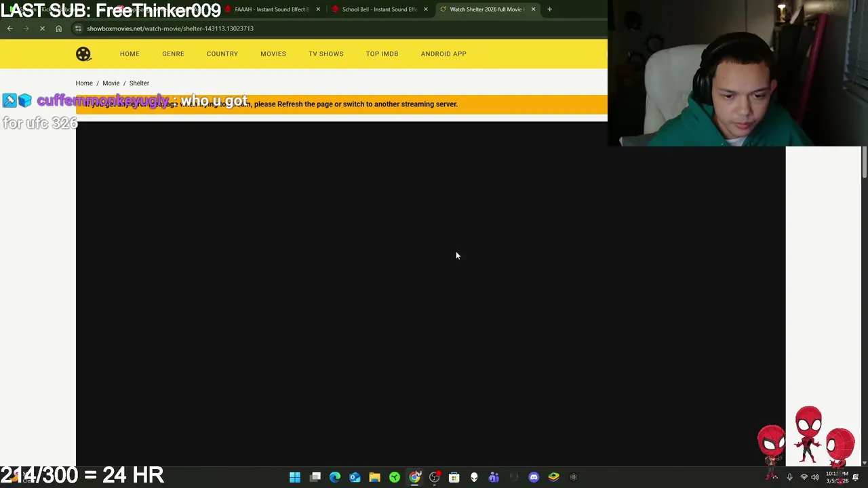
Task: Open Task View on the taskbar
Action: coord(315,477)
